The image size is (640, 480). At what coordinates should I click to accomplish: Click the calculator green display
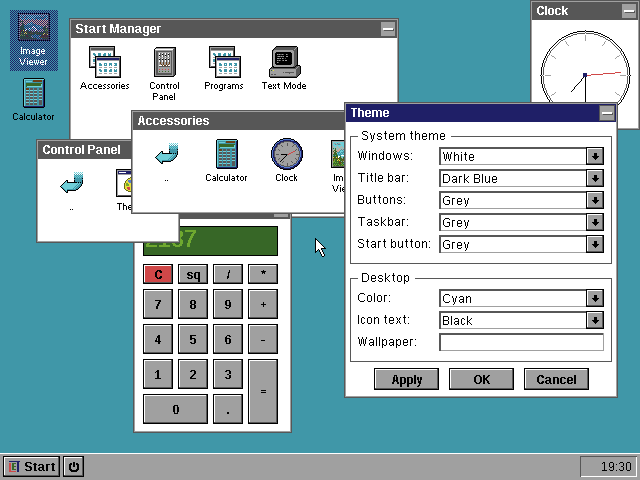228,241
